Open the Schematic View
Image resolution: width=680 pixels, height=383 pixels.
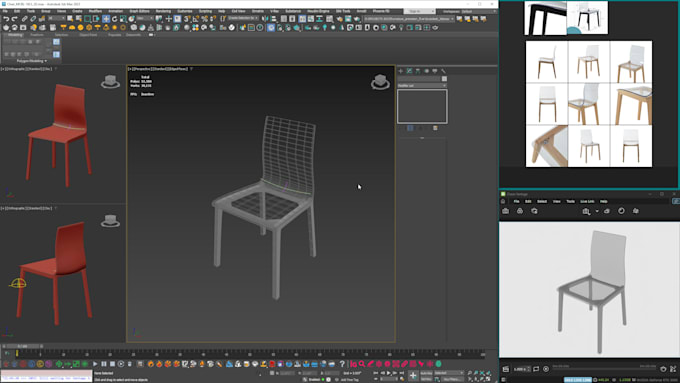click(x=320, y=19)
